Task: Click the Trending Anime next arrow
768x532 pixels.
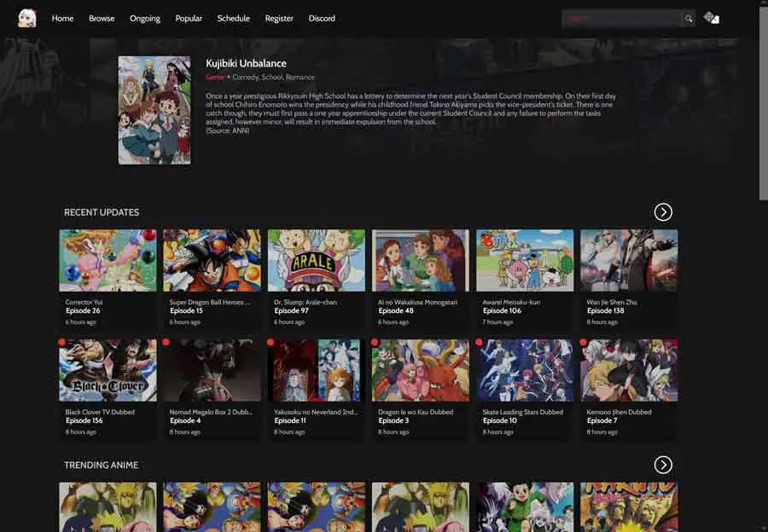Action: [663, 465]
